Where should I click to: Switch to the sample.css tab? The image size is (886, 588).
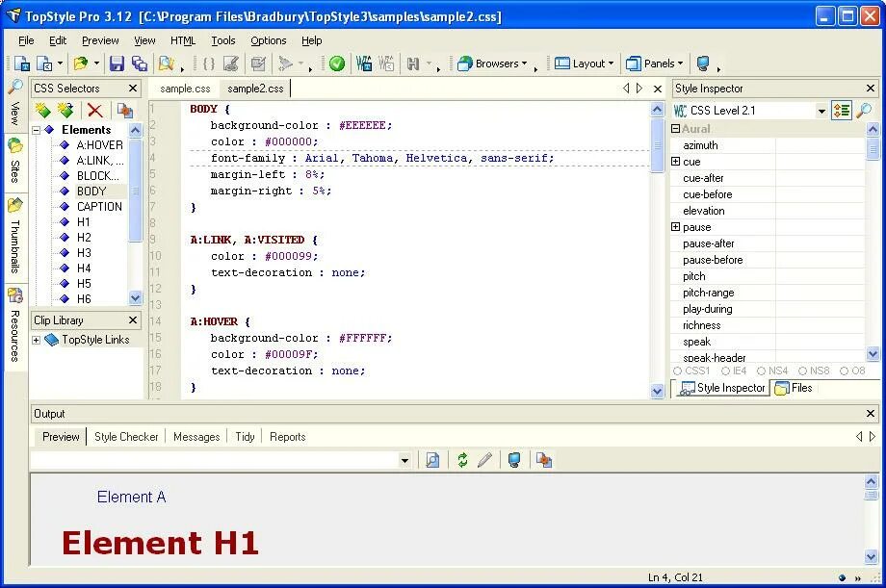185,89
